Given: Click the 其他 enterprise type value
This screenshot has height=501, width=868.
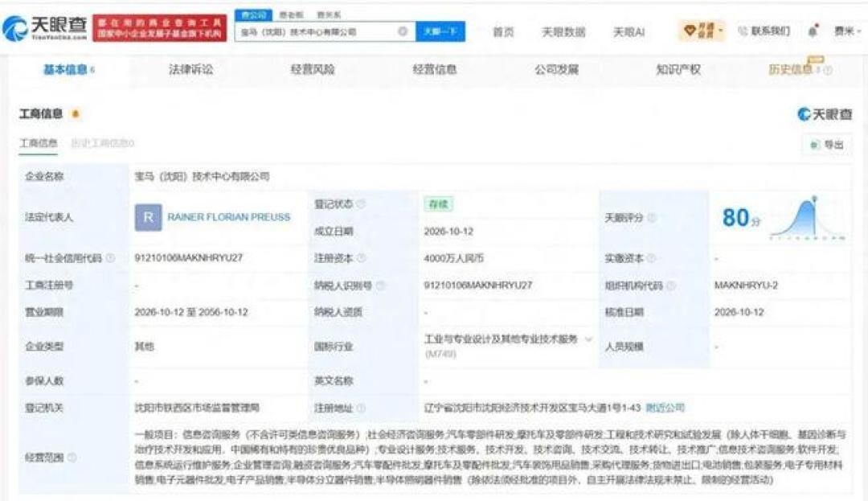Looking at the screenshot, I should click(x=144, y=347).
